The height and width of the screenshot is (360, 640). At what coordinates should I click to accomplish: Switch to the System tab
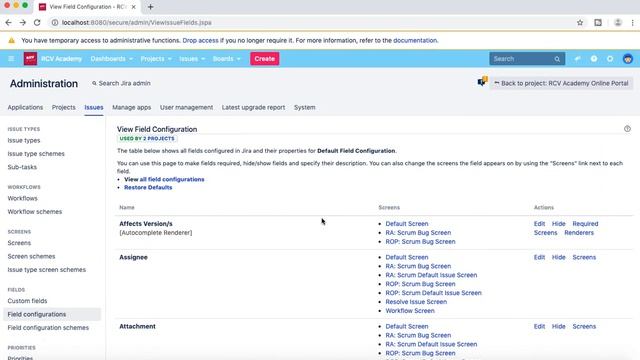point(304,107)
